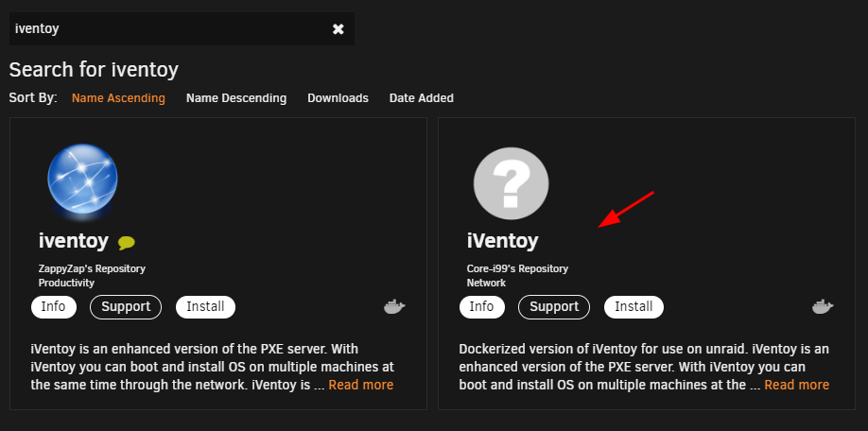Viewport: 868px width, 431px height.
Task: Expand Read more on ZappyZap description
Action: (361, 385)
